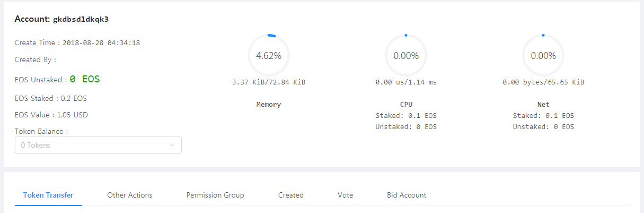This screenshot has height=213, width=644.
Task: Click the EOS Value 1.05 USD text
Action: (72, 115)
